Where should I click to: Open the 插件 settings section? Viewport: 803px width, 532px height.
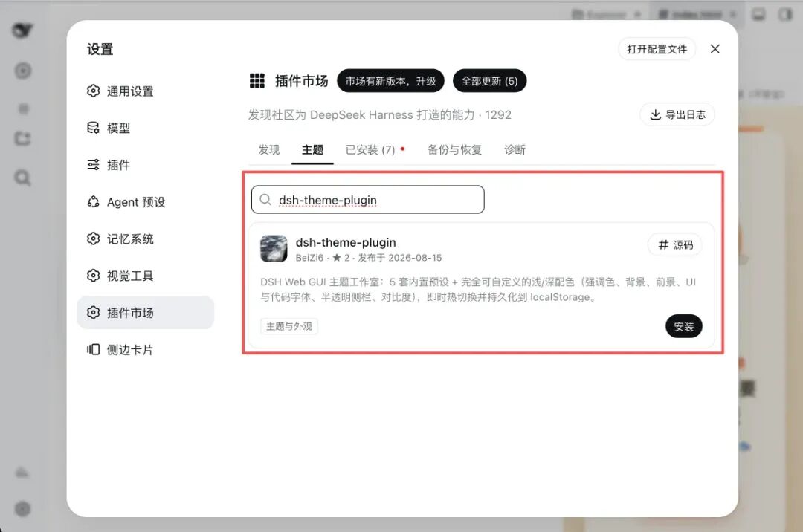point(145,165)
